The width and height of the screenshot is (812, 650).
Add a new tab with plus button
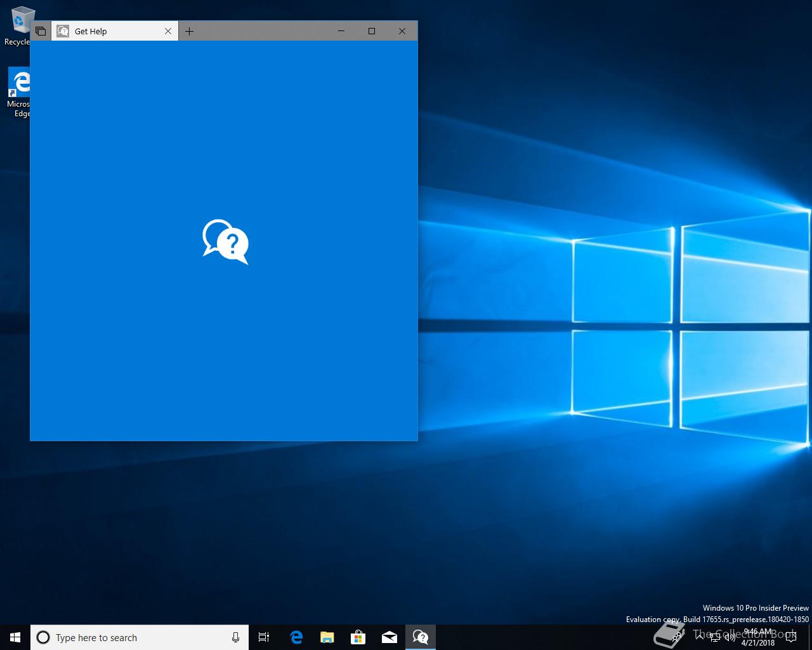[189, 31]
